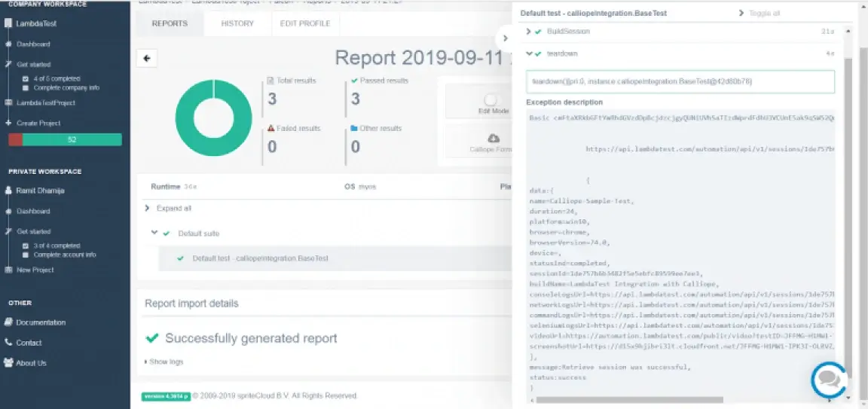Screen dimensions: 868x409
Task: Click the panel scroll up arrow
Action: [848, 32]
